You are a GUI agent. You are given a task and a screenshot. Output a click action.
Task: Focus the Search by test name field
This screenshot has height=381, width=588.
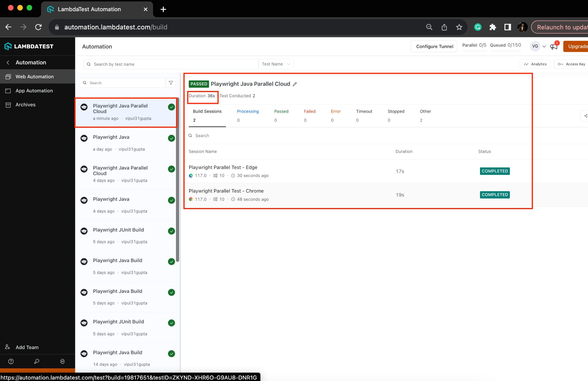(x=171, y=64)
